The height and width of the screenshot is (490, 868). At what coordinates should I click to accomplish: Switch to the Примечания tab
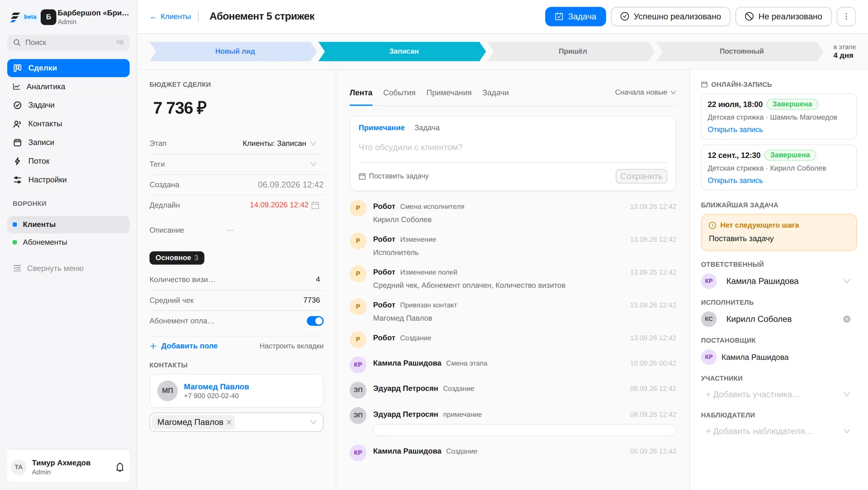pos(449,93)
